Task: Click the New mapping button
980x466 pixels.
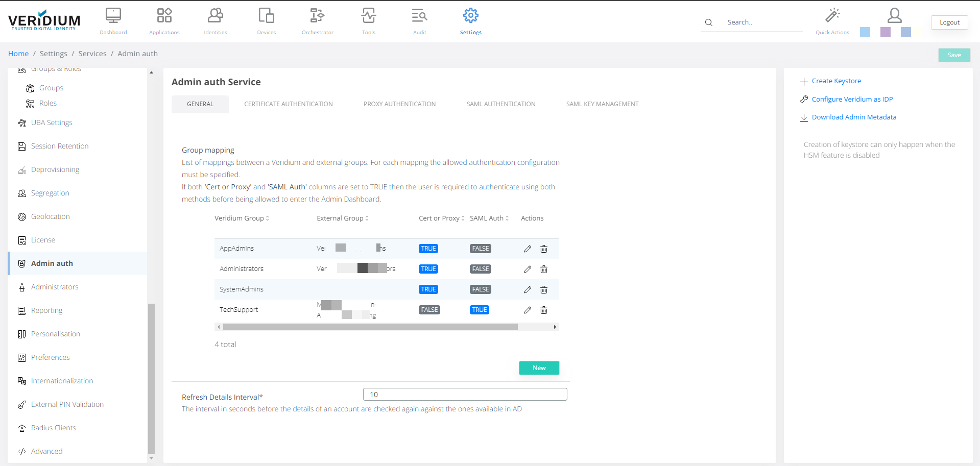Action: [539, 368]
